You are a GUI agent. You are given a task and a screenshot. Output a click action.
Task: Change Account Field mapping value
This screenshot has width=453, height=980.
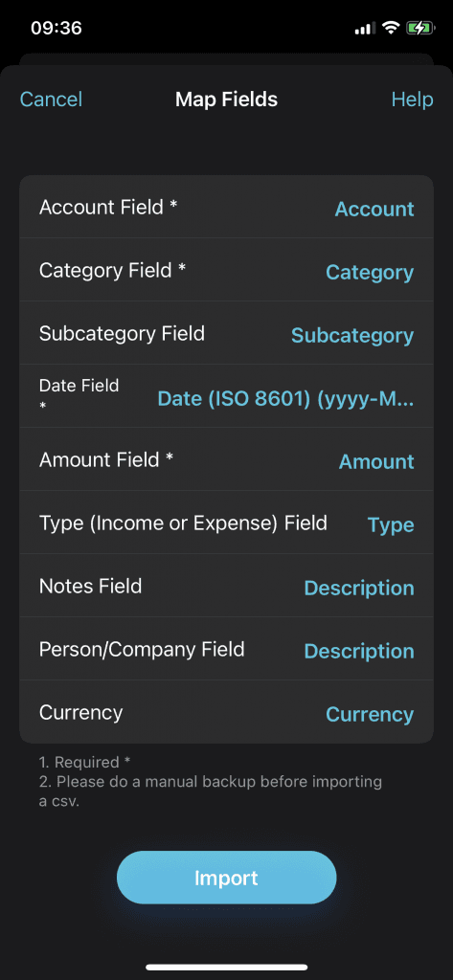(374, 209)
